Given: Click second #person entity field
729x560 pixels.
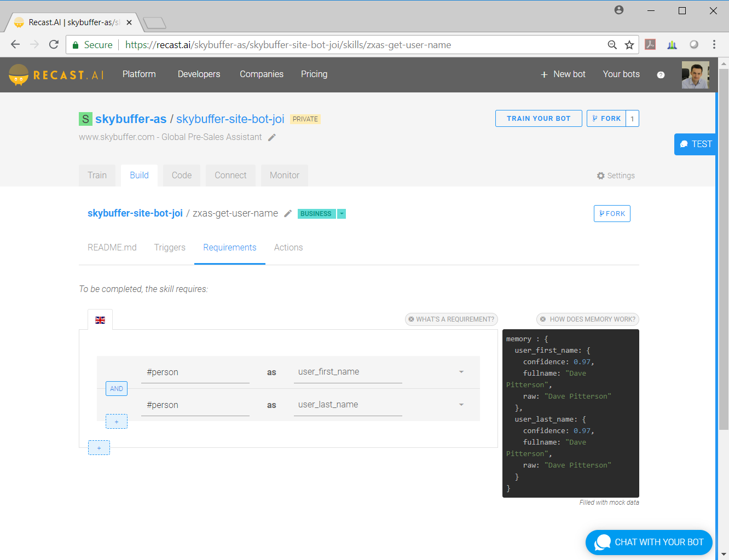Looking at the screenshot, I should pos(195,405).
